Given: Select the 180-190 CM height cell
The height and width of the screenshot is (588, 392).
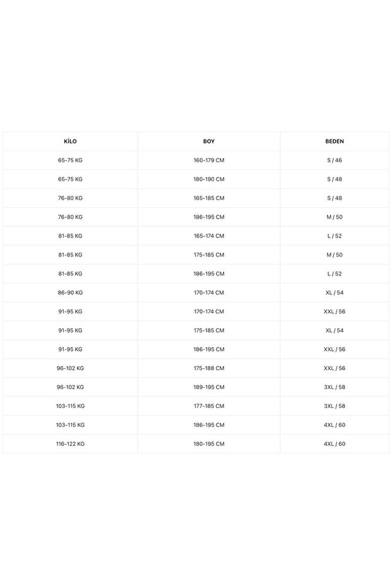Looking at the screenshot, I should (208, 179).
